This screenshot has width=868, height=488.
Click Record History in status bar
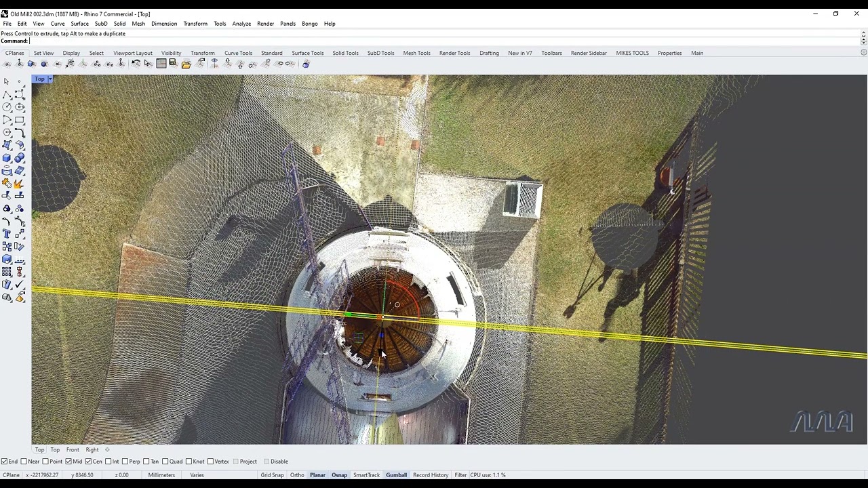pos(431,475)
